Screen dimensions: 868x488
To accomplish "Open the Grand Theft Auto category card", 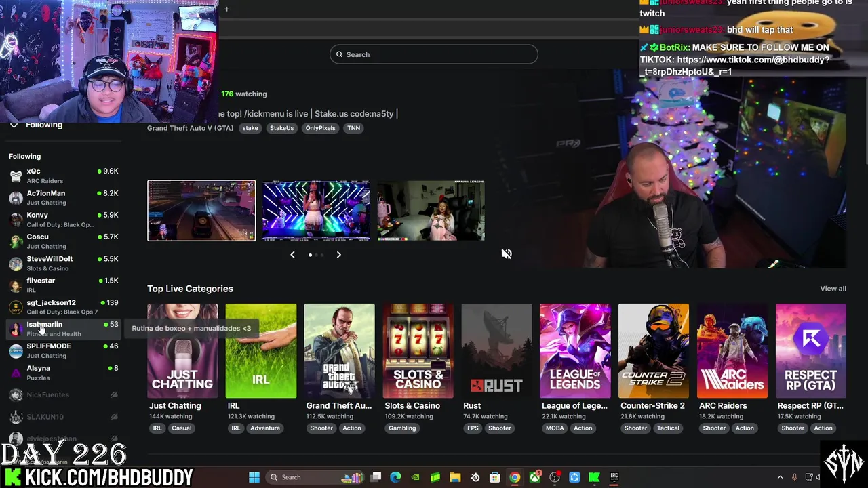I will 339,350.
